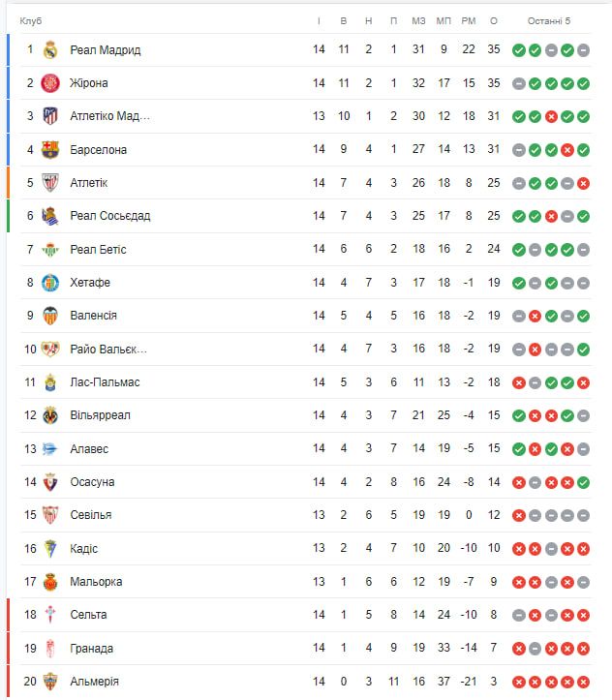Image resolution: width=612 pixels, height=700 pixels.
Task: Click the Osasuna club crest
Action: point(50,482)
